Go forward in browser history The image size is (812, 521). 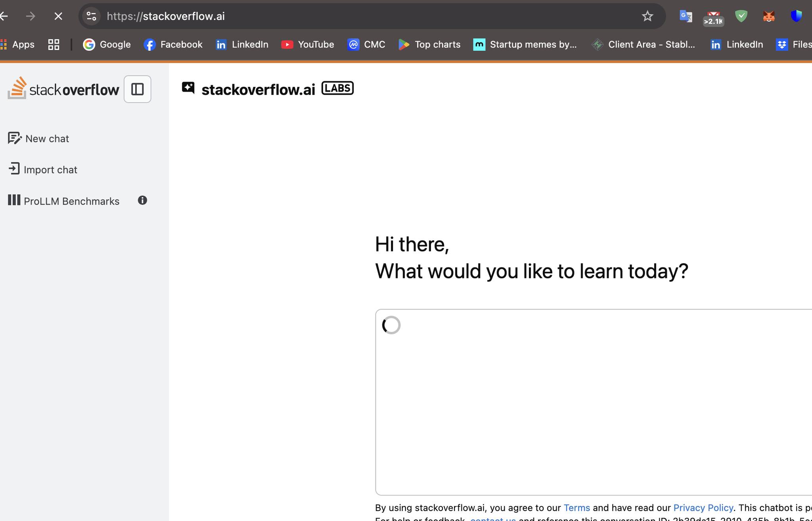pos(31,16)
